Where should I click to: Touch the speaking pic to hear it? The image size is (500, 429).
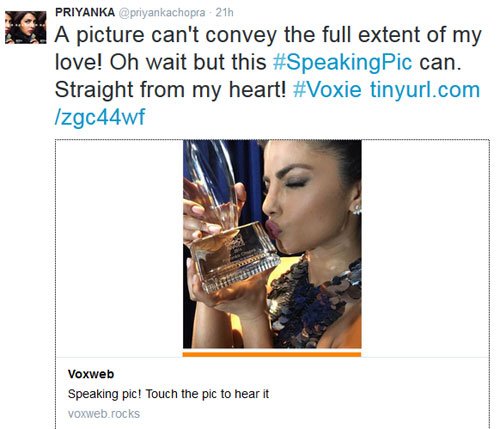[272, 244]
